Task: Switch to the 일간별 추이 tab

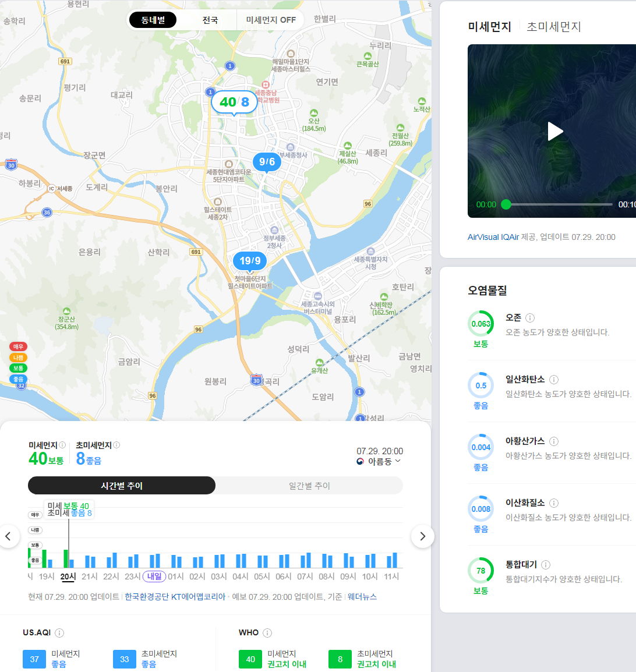Action: pyautogui.click(x=309, y=486)
